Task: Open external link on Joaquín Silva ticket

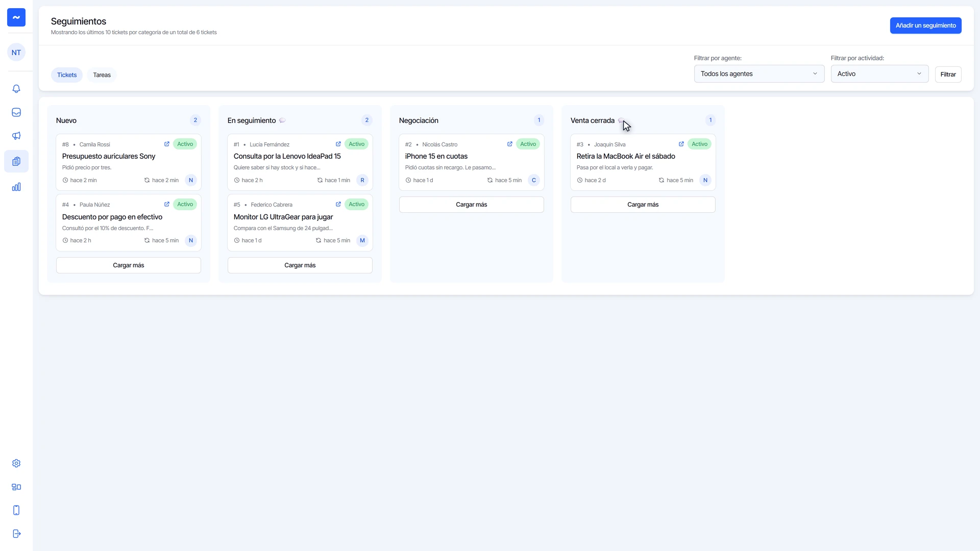Action: 681,144
